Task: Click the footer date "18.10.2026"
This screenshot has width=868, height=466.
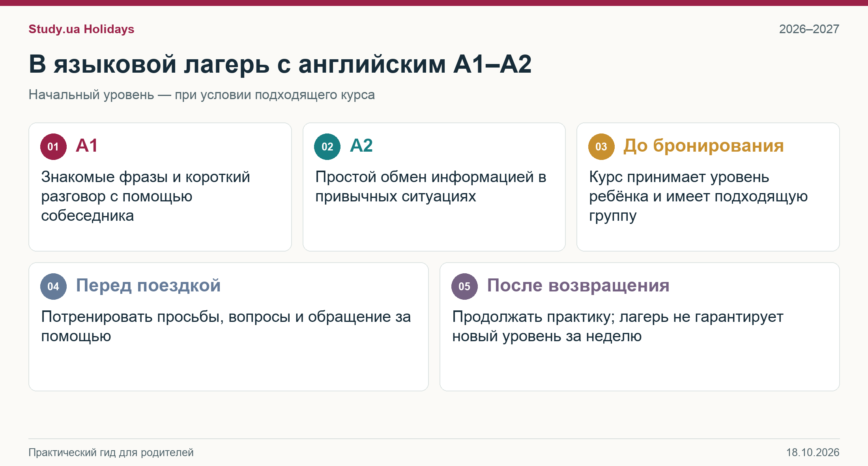Action: (x=813, y=453)
